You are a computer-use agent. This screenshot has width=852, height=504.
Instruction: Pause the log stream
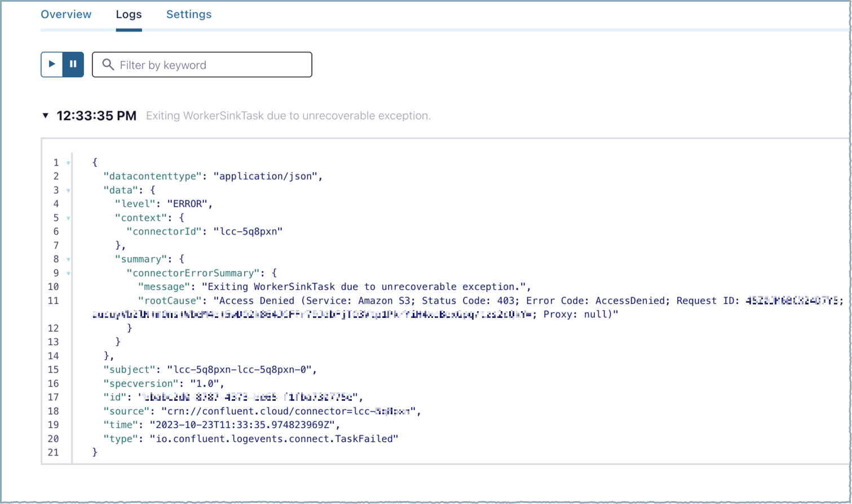coord(73,64)
